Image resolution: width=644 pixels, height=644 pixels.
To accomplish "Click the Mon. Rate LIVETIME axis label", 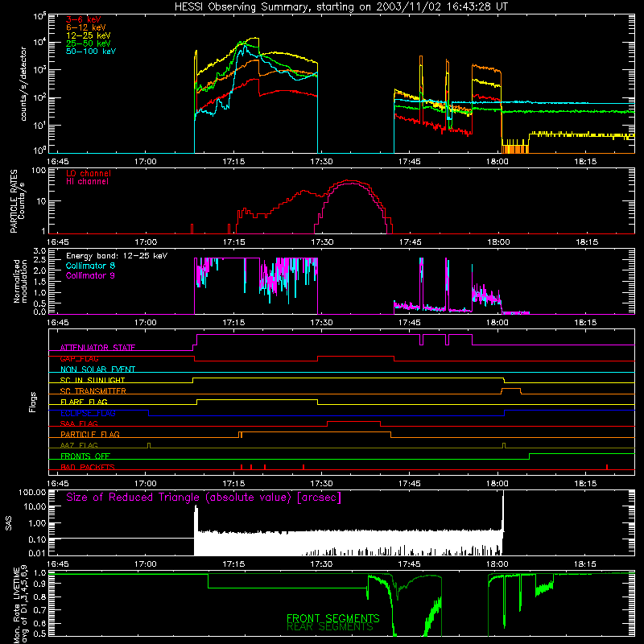I will (x=21, y=605).
